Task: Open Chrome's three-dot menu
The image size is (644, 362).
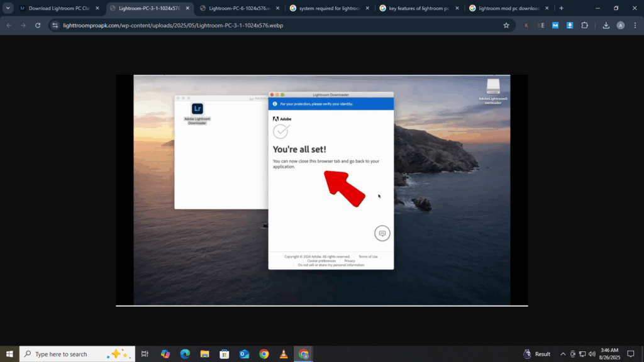Action: click(x=634, y=26)
